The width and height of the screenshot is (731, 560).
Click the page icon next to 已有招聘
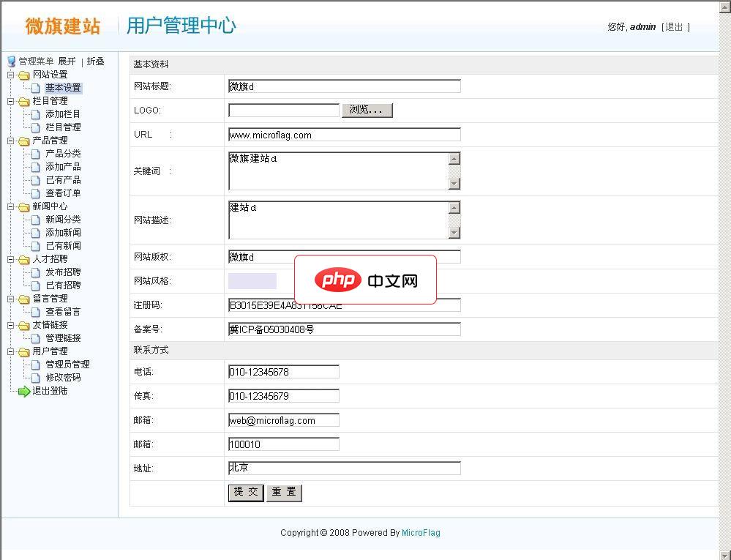tap(35, 285)
